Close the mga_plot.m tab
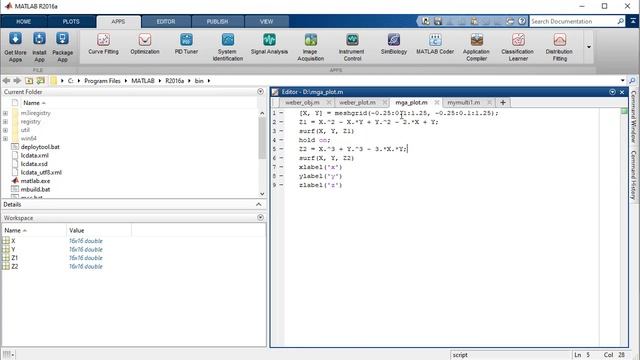 (437, 102)
